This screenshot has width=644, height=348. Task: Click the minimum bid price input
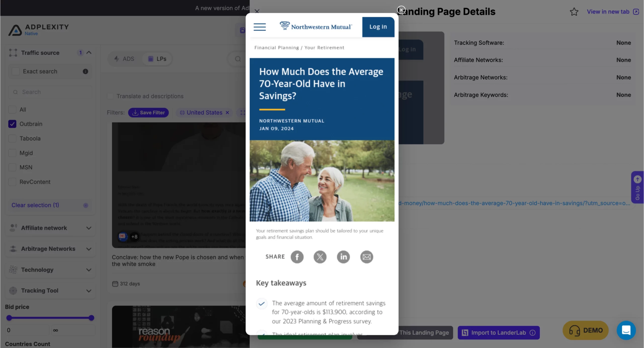[27, 330]
